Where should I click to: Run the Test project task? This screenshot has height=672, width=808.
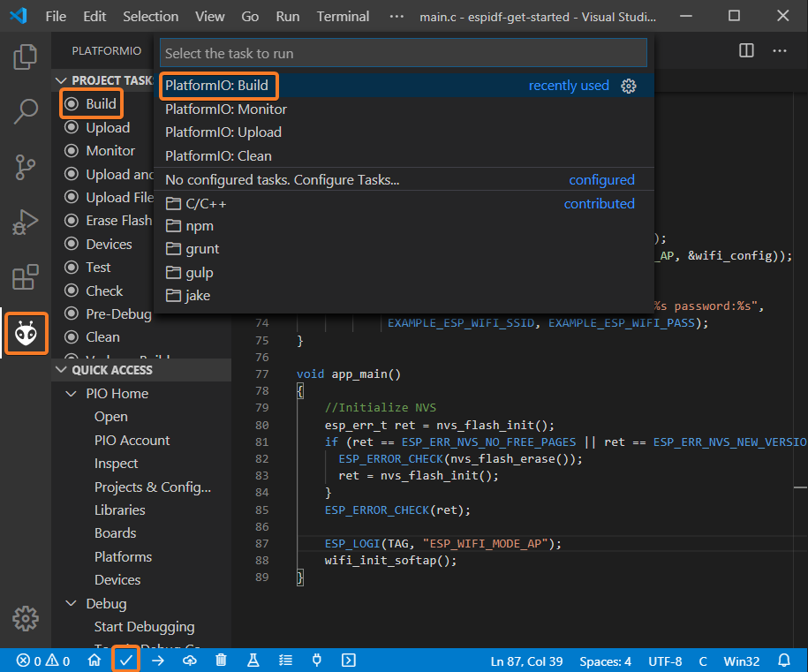[x=98, y=268]
